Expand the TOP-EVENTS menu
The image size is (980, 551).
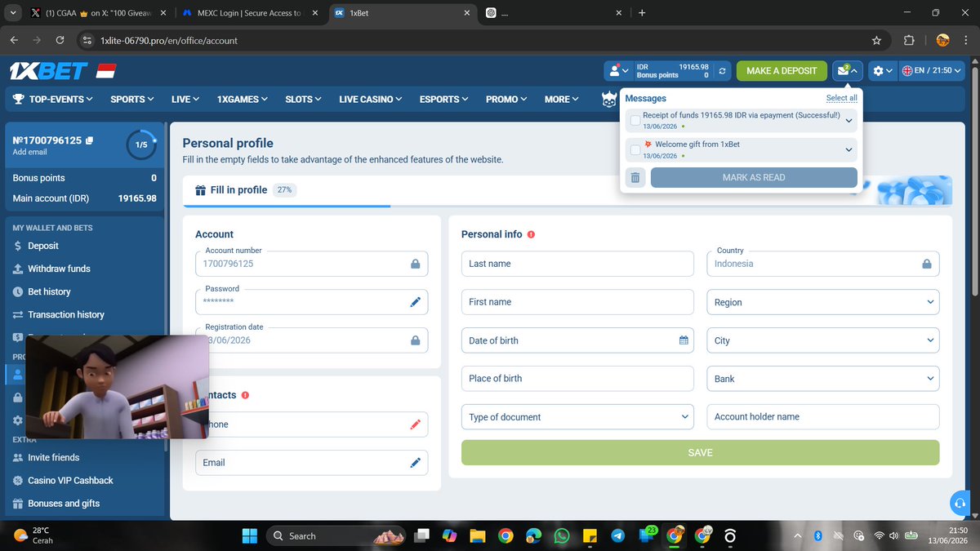point(52,100)
